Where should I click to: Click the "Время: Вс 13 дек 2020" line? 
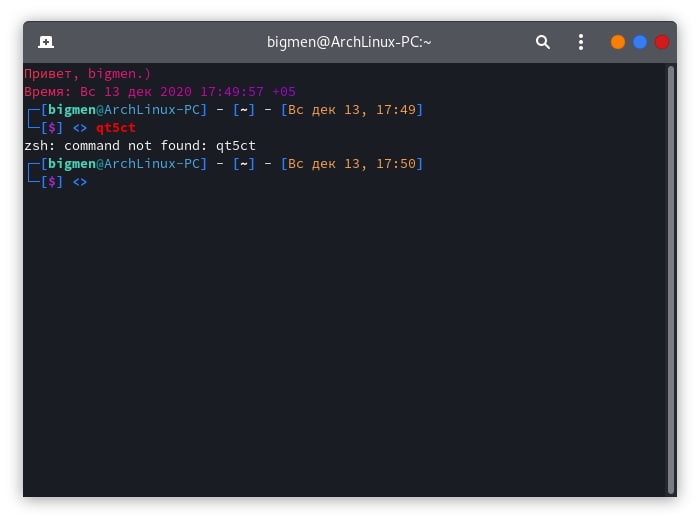(160, 92)
